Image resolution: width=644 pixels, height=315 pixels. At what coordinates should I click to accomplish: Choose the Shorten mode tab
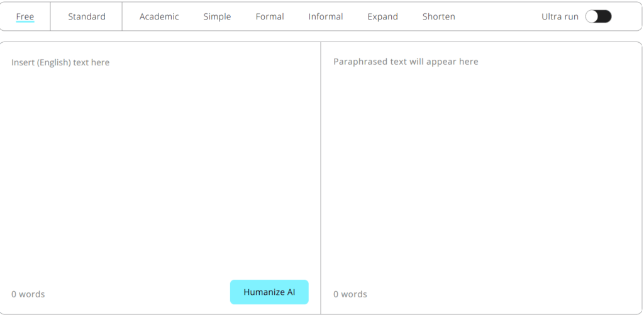(438, 16)
